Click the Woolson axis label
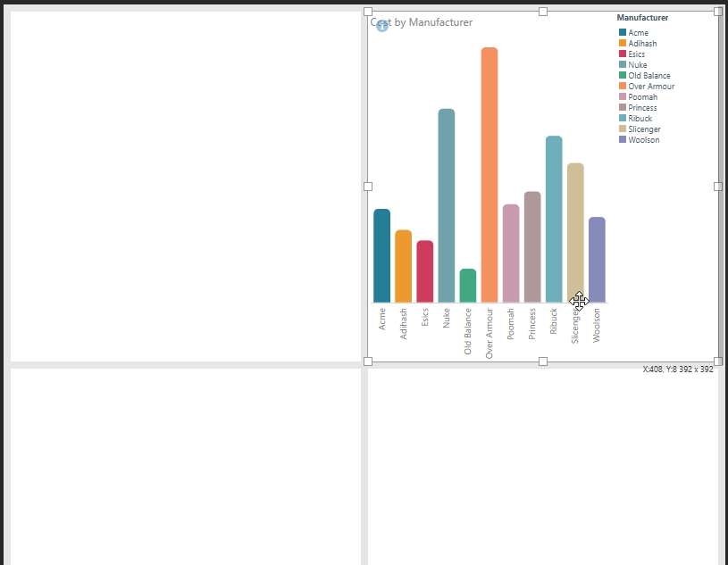Viewport: 728px width, 565px height. click(x=597, y=326)
